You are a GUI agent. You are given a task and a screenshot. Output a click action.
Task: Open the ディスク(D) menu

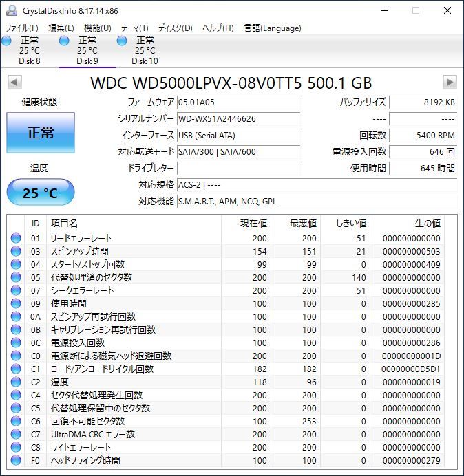[175, 28]
